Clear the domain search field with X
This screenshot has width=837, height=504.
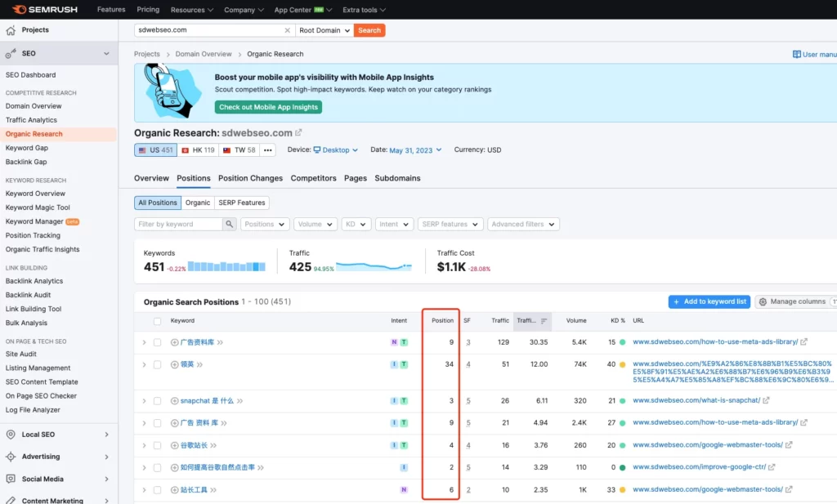point(287,30)
